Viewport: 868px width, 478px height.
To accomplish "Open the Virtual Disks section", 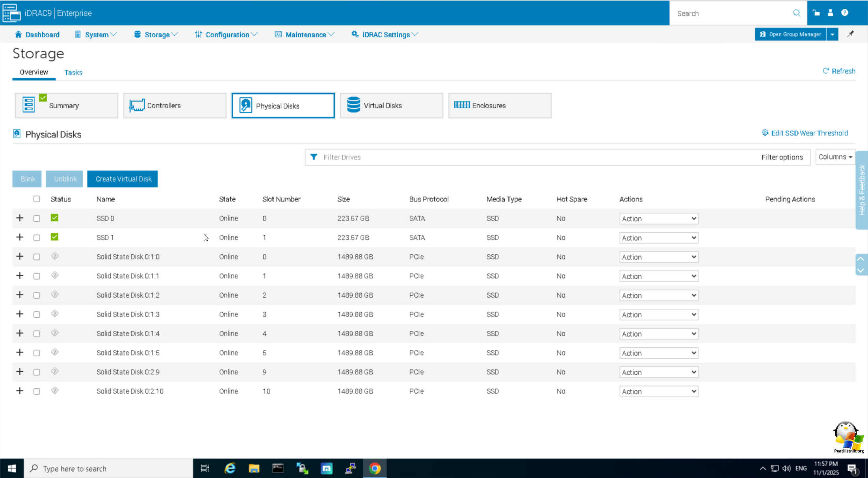I will pyautogui.click(x=391, y=106).
